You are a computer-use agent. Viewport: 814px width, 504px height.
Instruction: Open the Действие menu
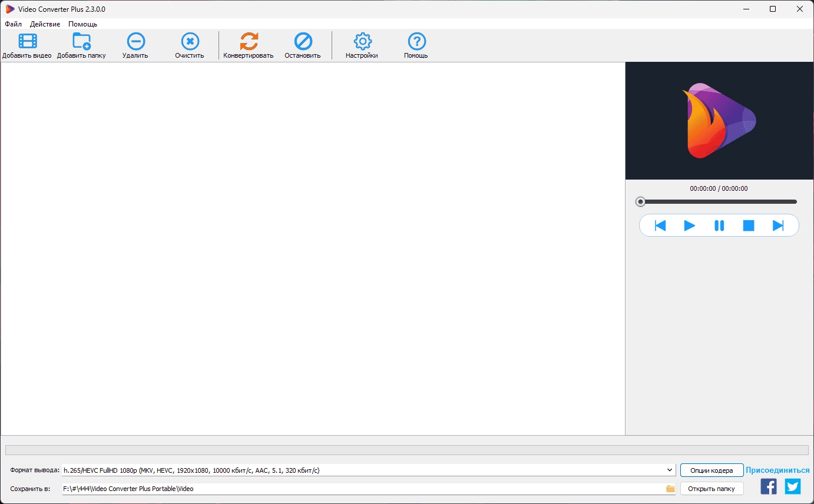click(45, 24)
